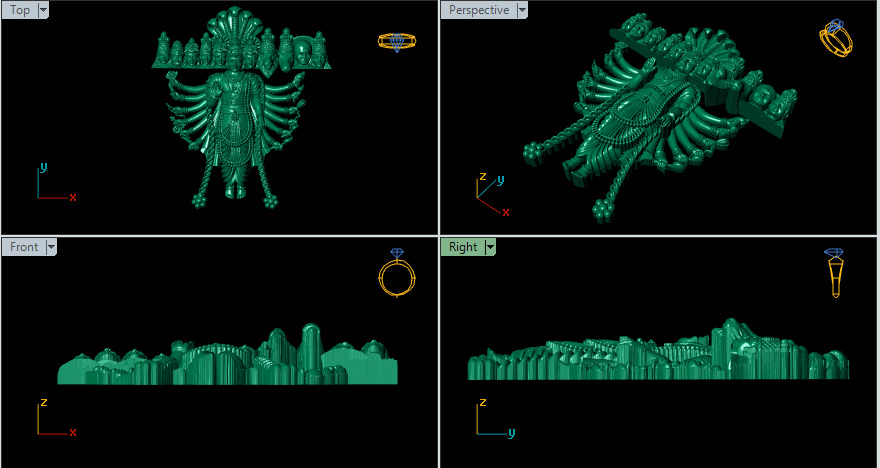
Task: Click the ring orientation icon in Perspective viewport
Action: [x=836, y=38]
